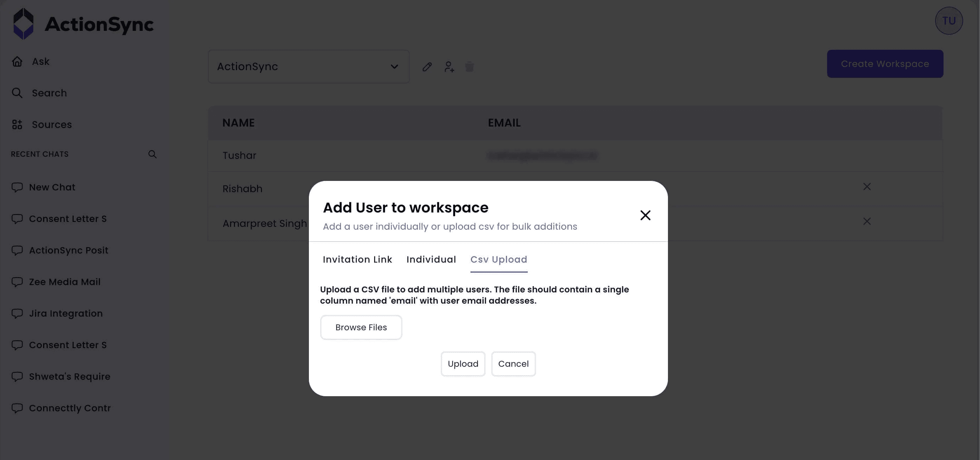980x460 pixels.
Task: Click the Browse Files button
Action: [361, 327]
